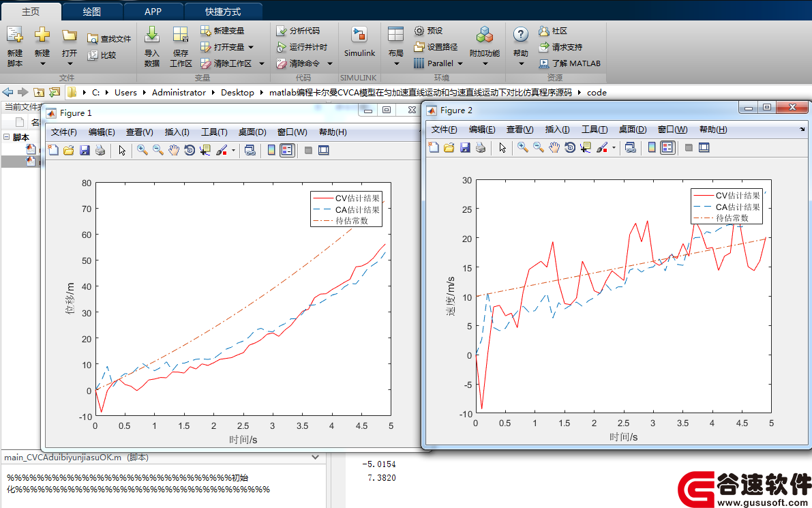The image size is (812, 508).
Task: Toggle the pan hand tool in Figure 1
Action: (x=173, y=150)
